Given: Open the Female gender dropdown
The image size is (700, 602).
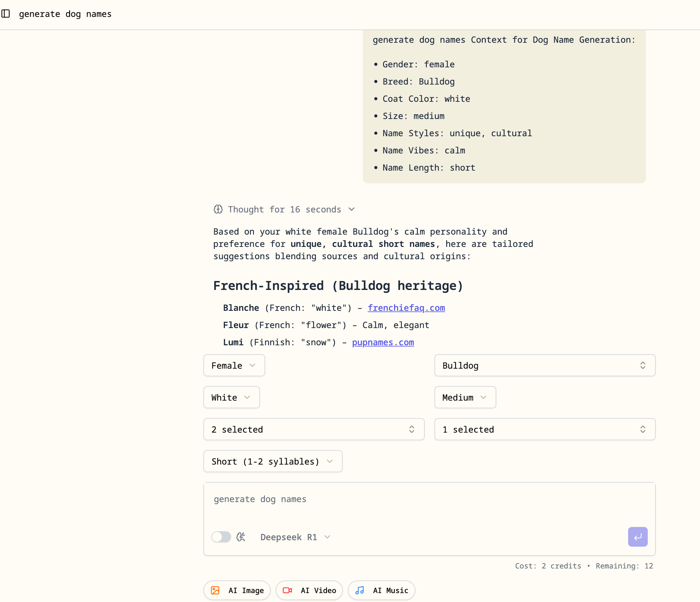Looking at the screenshot, I should [x=234, y=365].
